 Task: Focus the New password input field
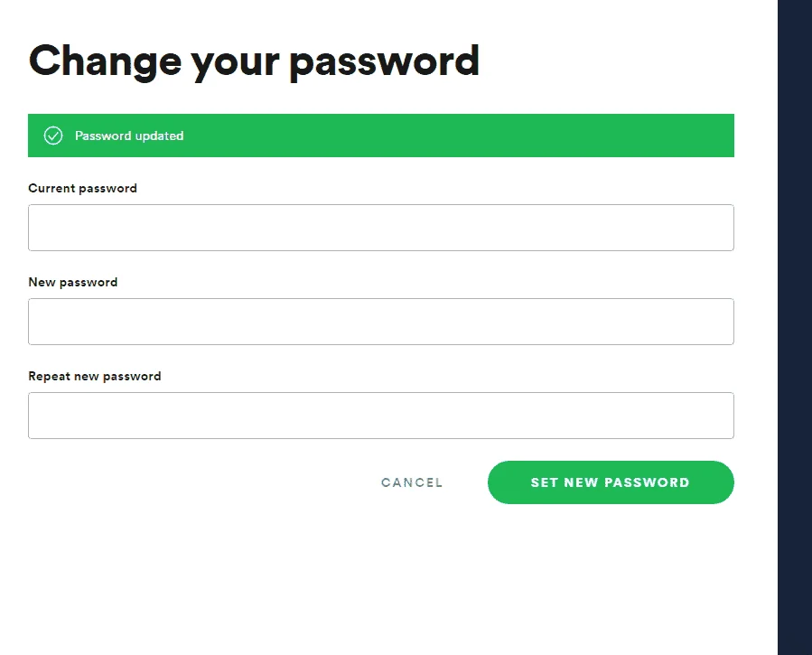381,322
